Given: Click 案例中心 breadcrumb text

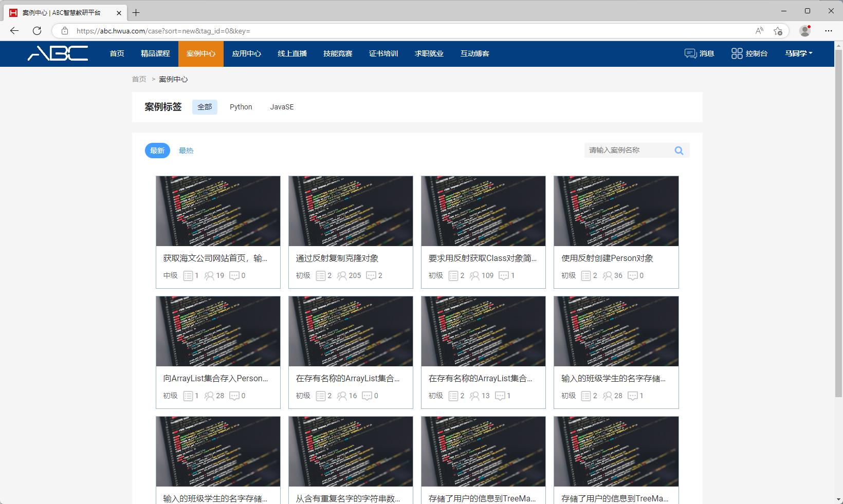Looking at the screenshot, I should [x=173, y=79].
